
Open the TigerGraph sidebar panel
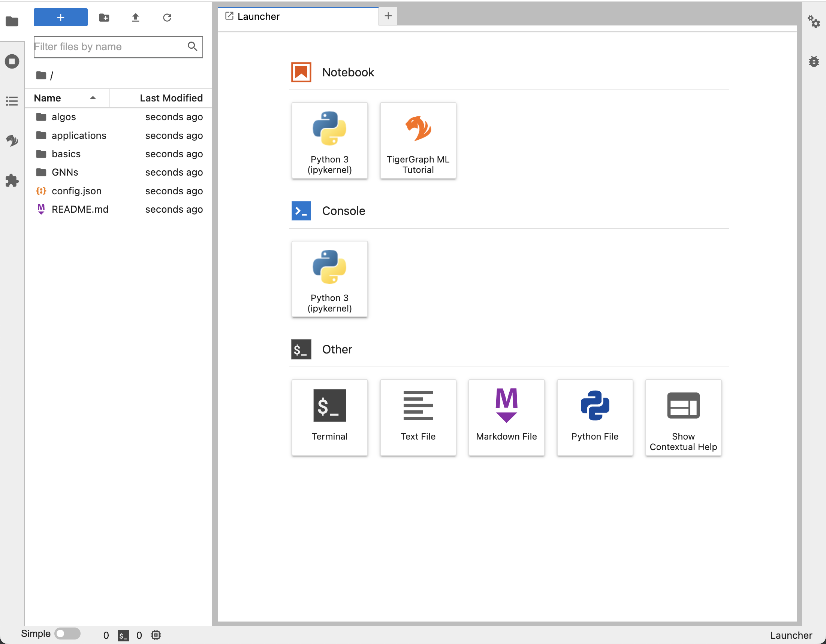coord(12,140)
